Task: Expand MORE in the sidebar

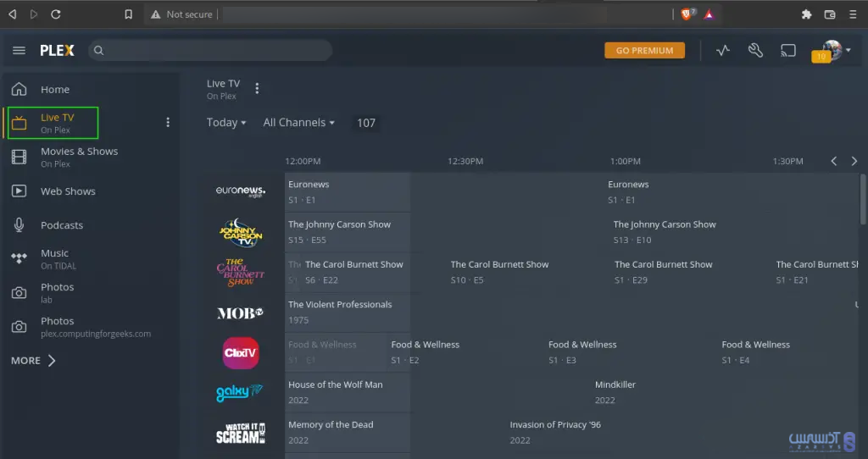Action: (x=33, y=361)
